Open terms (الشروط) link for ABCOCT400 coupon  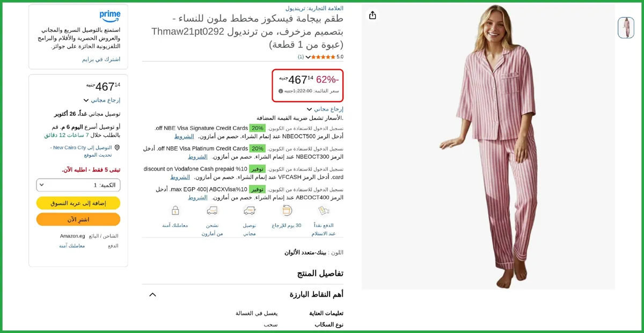(x=197, y=197)
